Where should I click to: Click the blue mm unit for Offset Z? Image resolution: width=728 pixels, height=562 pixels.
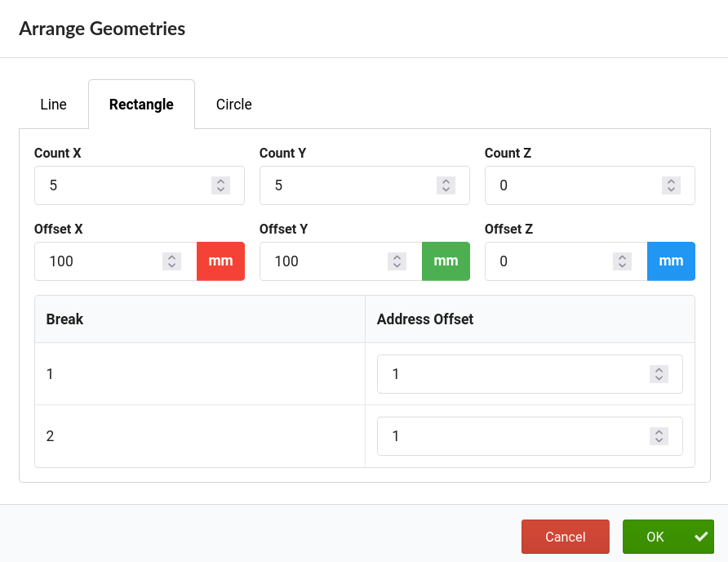coord(671,261)
